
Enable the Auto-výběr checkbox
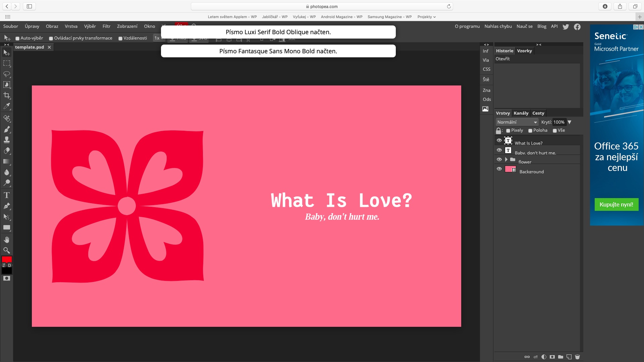(17, 39)
